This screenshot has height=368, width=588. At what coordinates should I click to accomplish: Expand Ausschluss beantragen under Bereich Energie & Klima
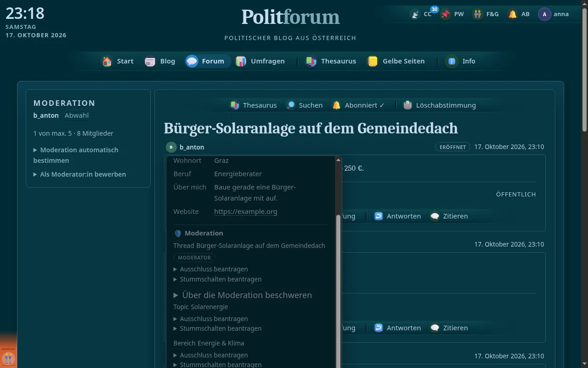(x=210, y=355)
